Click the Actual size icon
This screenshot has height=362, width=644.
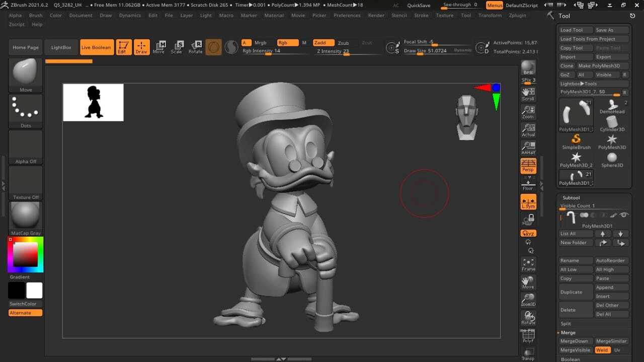point(528,130)
